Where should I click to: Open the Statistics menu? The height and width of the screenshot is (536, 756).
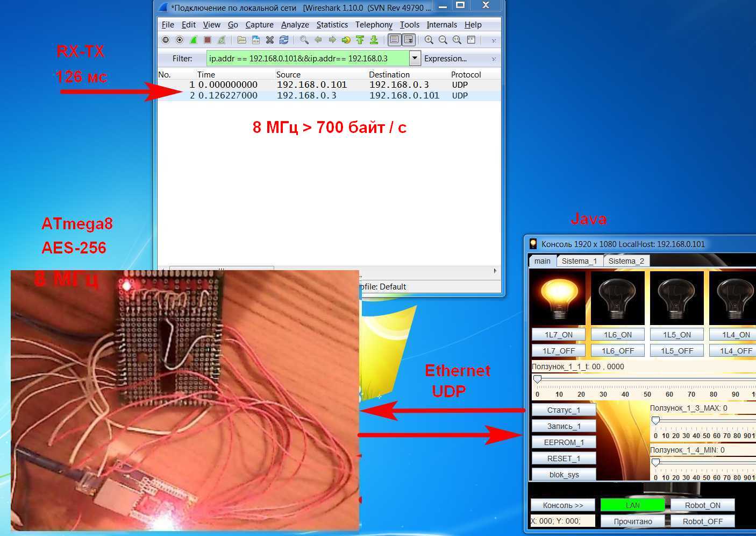point(332,25)
